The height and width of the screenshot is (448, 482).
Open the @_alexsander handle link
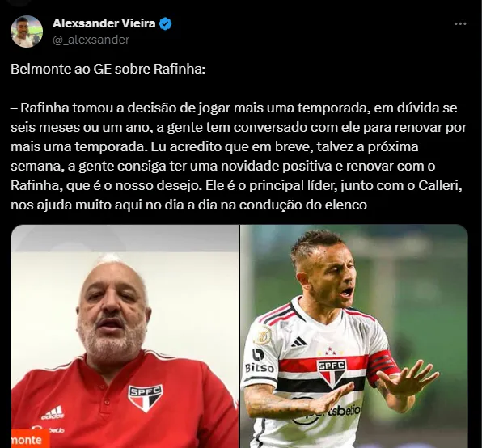coord(91,40)
